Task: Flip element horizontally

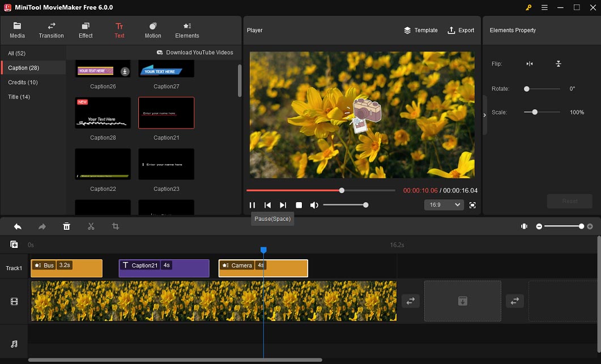Action: pyautogui.click(x=530, y=64)
